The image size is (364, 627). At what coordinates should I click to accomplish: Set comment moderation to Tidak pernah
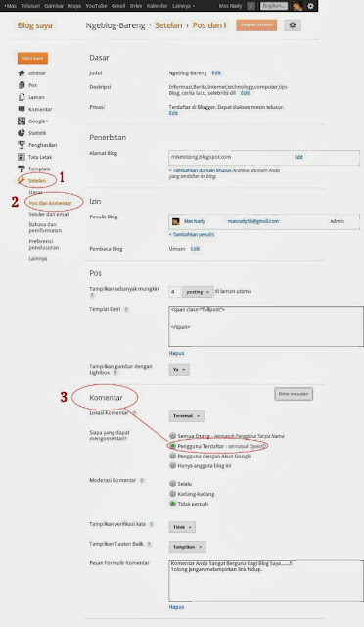[x=172, y=504]
